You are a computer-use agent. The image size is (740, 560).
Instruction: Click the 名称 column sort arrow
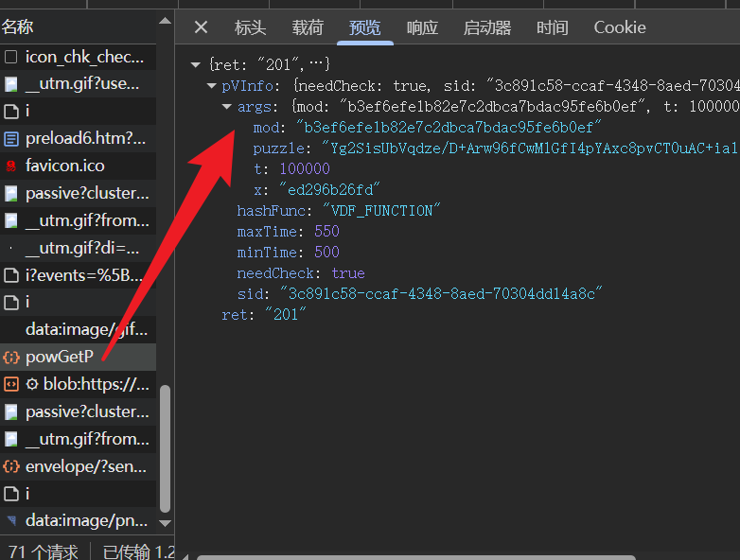(x=165, y=20)
